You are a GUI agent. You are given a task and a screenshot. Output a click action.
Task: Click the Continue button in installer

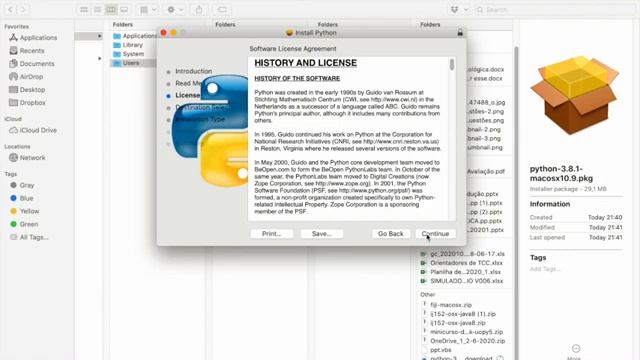point(436,234)
